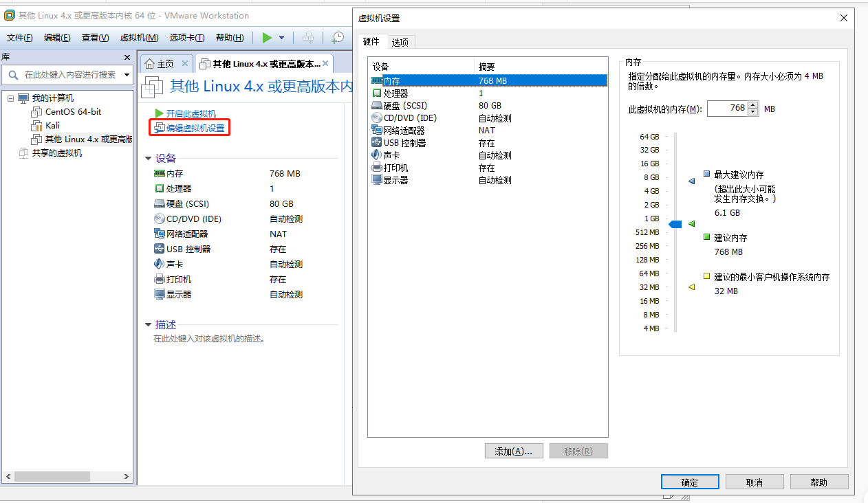Select USB 控制器 icon in settings dialog
868x503 pixels.
tap(376, 142)
